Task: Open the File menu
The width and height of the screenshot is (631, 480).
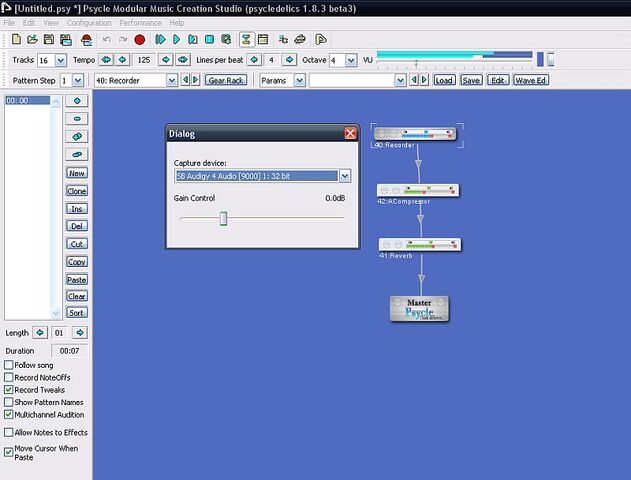Action: coord(9,23)
